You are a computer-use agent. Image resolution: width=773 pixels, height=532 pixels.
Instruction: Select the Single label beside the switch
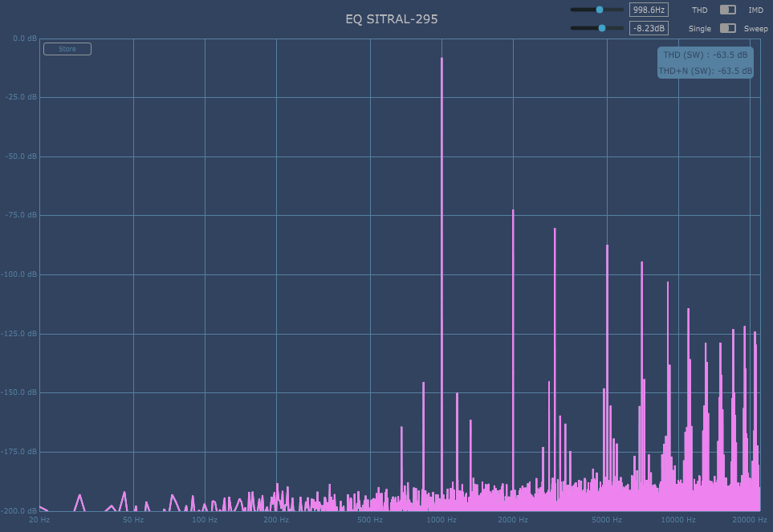coord(700,28)
